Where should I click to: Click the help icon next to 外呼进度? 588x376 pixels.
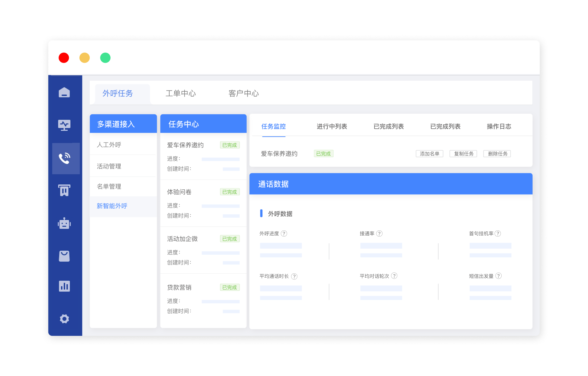coord(284,233)
